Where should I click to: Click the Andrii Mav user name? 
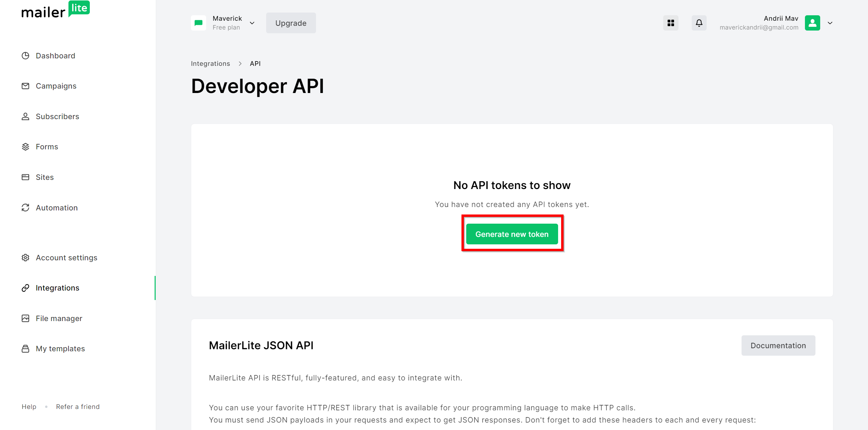pyautogui.click(x=781, y=18)
